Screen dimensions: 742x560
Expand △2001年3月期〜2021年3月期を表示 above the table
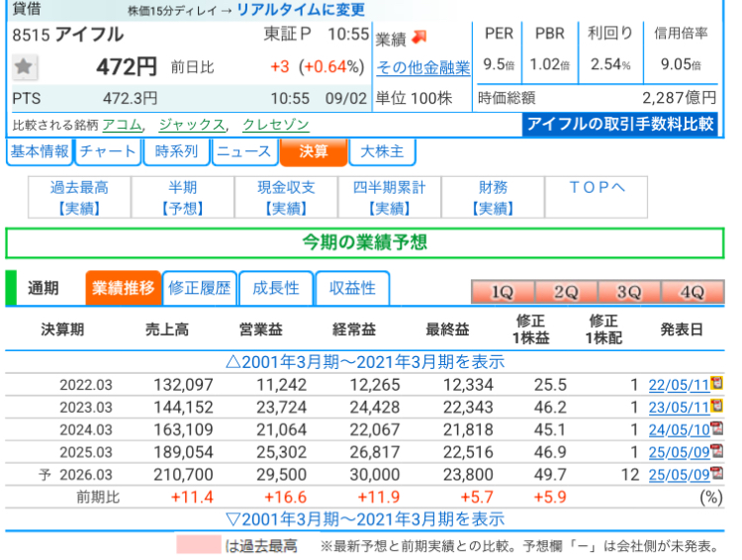point(365,362)
